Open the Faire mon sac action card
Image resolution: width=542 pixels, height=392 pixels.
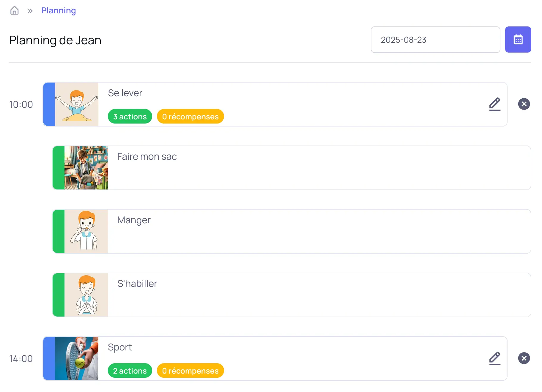pyautogui.click(x=297, y=168)
